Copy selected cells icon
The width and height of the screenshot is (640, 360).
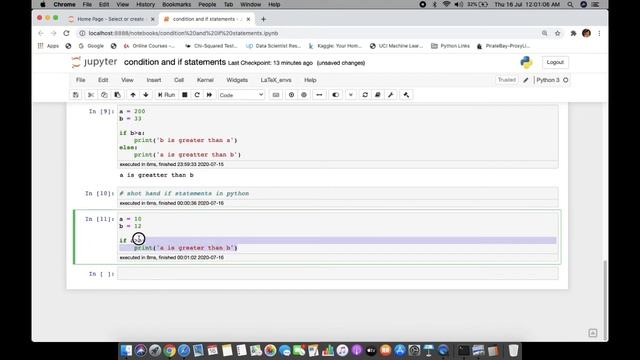pos(104,95)
